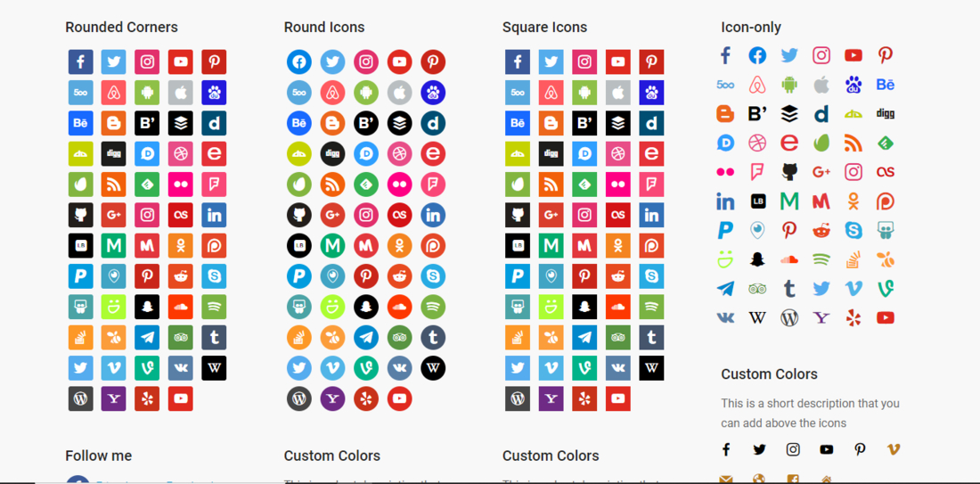Open the Android icon in Round Icons
980x484 pixels.
pyautogui.click(x=366, y=93)
